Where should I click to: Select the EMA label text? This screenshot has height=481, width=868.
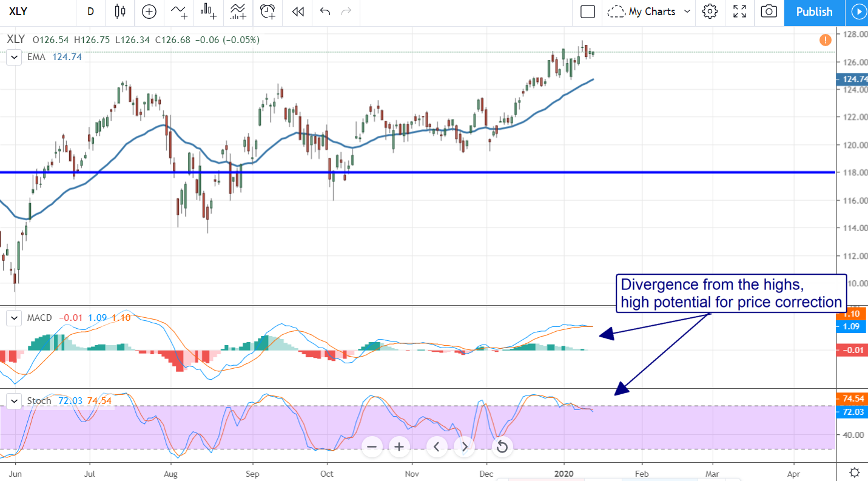(36, 57)
